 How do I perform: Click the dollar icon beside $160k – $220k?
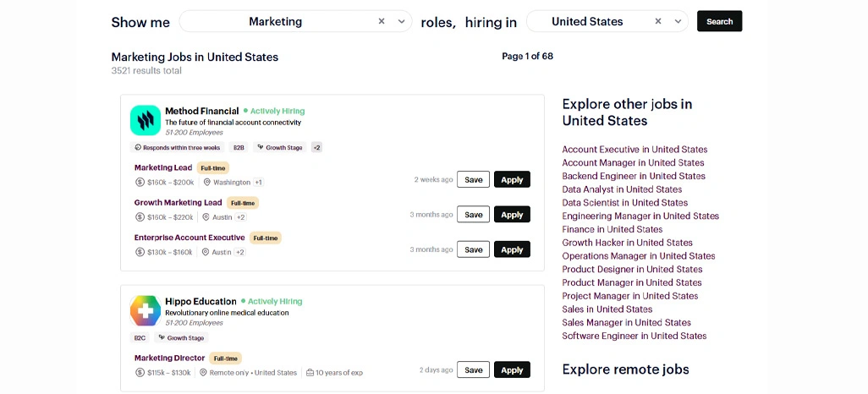point(140,217)
